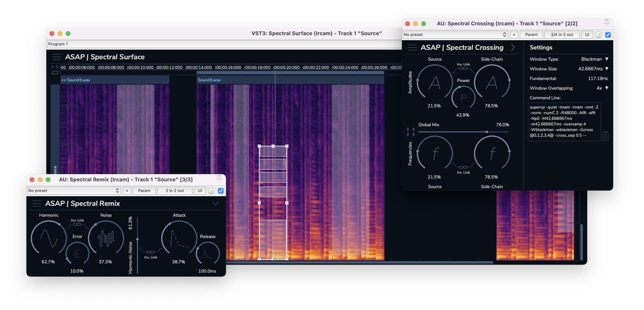This screenshot has width=644, height=310.
Task: Click the Global Mix value '76.0%'
Action: [x=502, y=124]
